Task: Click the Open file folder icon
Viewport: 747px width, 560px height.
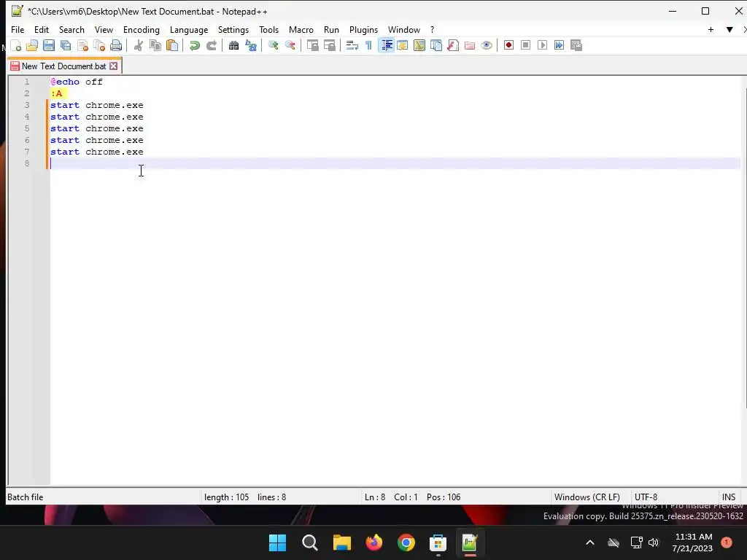Action: coord(32,45)
